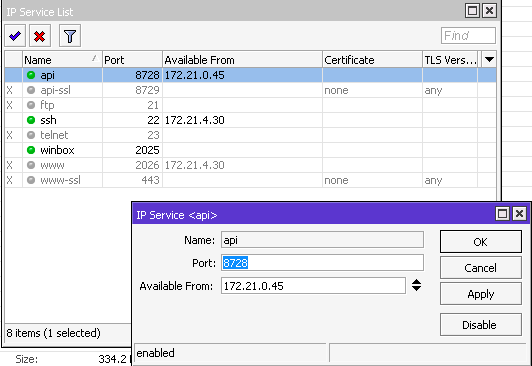Sort by the Port column header

pyautogui.click(x=132, y=60)
